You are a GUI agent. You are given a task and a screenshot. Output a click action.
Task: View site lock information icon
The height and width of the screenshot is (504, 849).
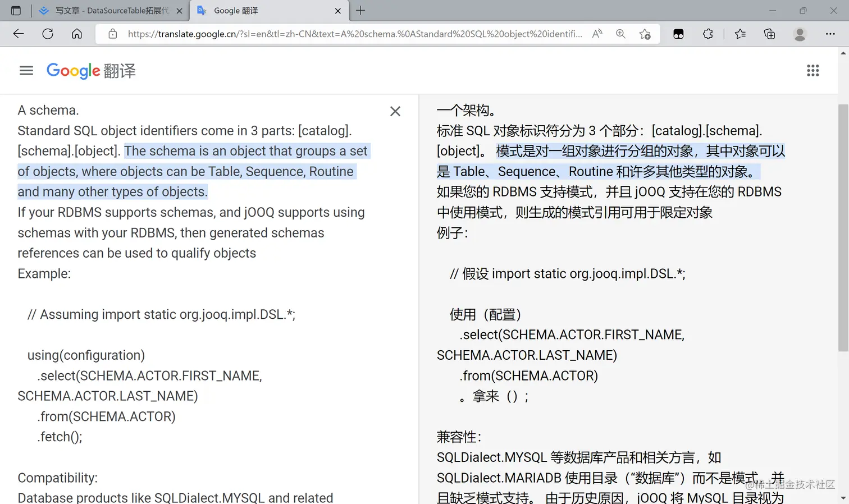click(113, 34)
